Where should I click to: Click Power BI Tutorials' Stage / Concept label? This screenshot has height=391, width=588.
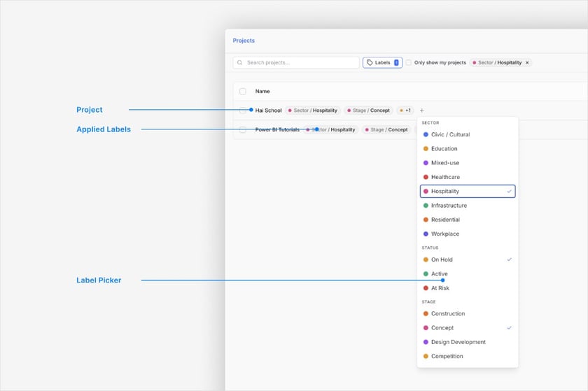point(386,129)
